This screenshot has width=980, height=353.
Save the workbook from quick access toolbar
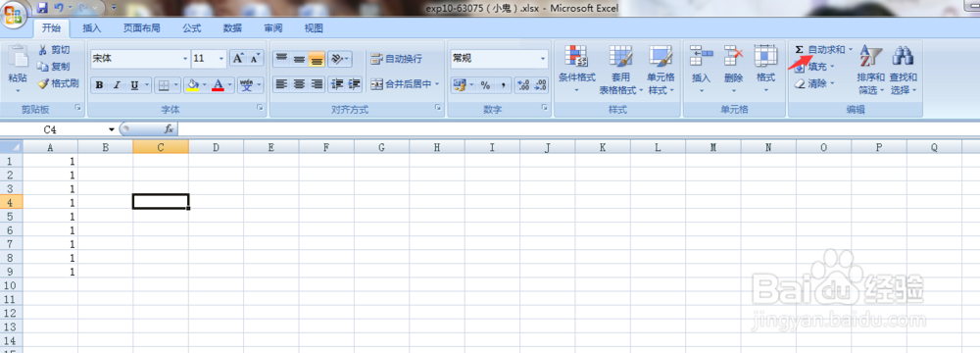click(x=42, y=8)
